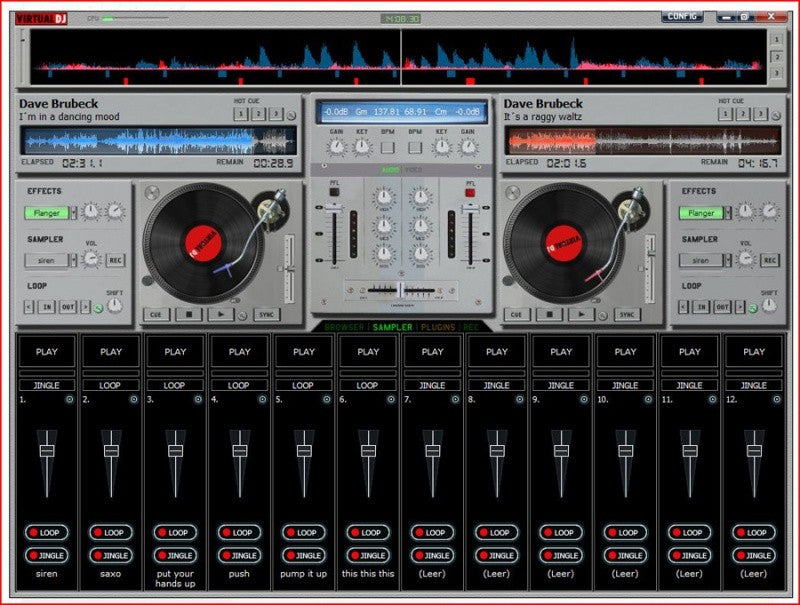Play the right deck track
Image resolution: width=800 pixels, height=605 pixels.
tap(581, 314)
